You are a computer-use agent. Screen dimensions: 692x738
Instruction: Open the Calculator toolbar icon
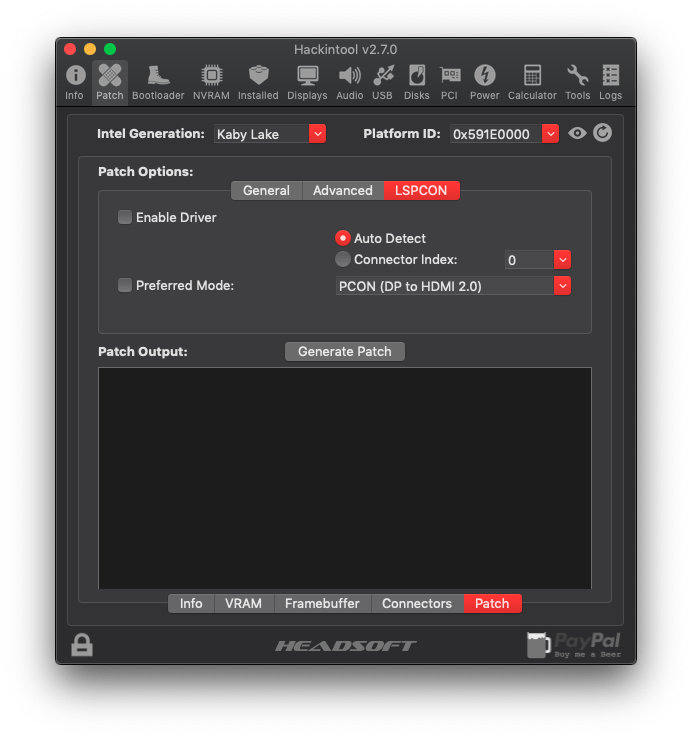point(532,83)
